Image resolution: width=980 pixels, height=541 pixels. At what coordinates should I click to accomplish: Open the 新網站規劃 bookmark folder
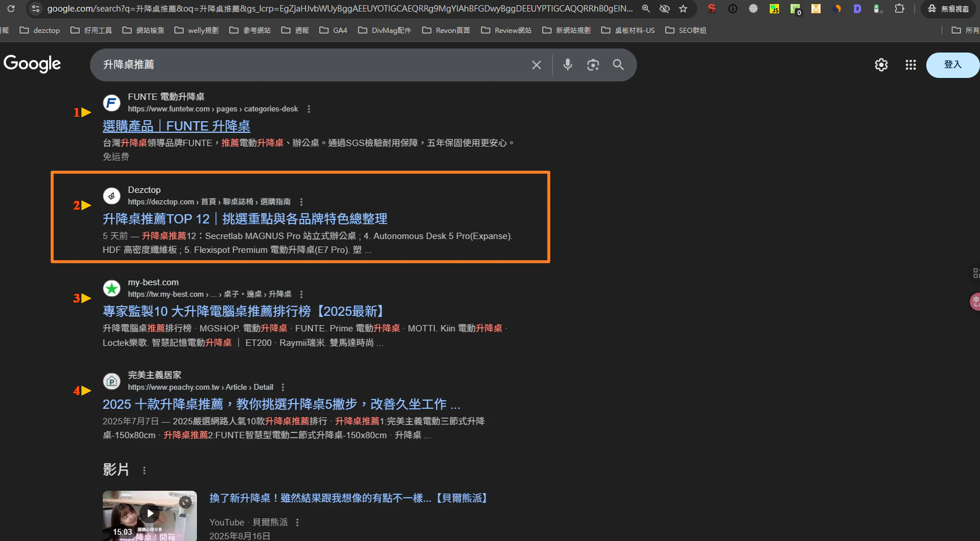click(567, 30)
